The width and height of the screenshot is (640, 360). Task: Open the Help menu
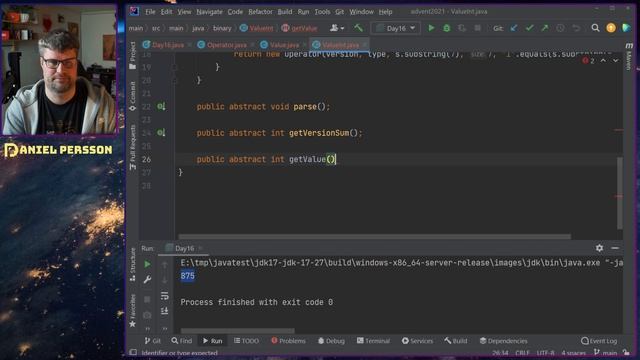(385, 12)
